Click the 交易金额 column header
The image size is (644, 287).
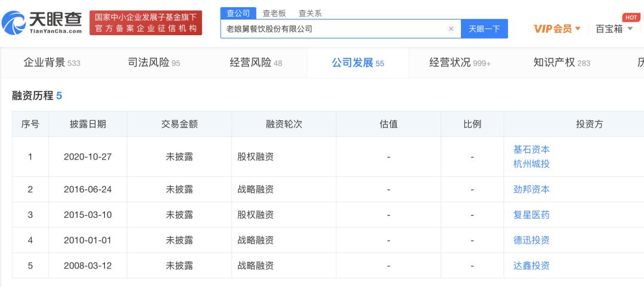coord(179,124)
